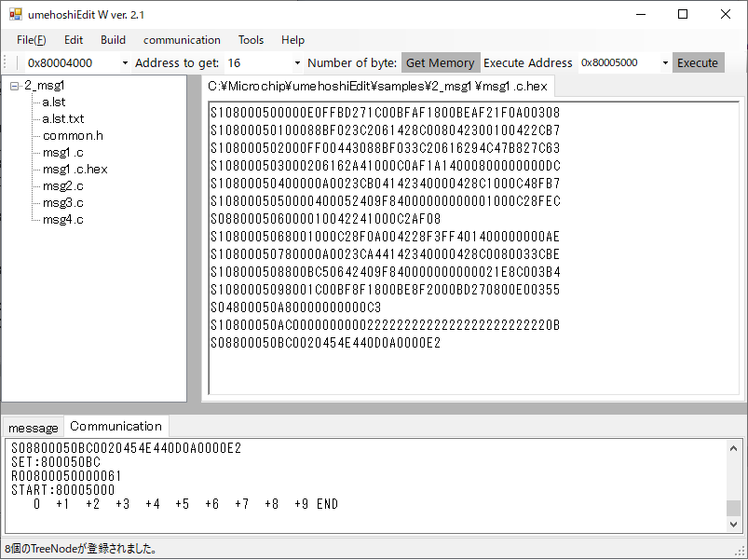Select the msg1 .c.hex editor tab
Image resolution: width=748 pixels, height=560 pixels.
coord(379,86)
